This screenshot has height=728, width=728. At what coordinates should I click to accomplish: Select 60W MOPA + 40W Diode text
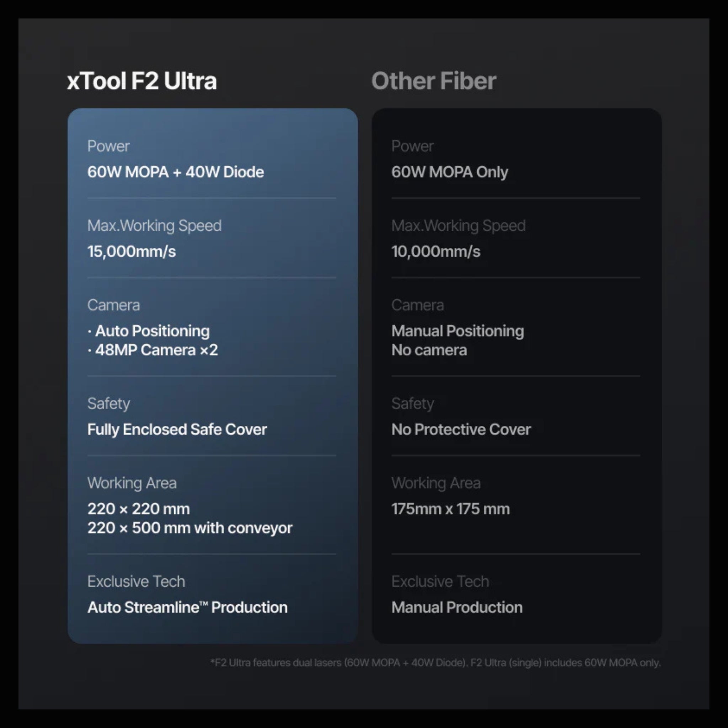(x=176, y=172)
